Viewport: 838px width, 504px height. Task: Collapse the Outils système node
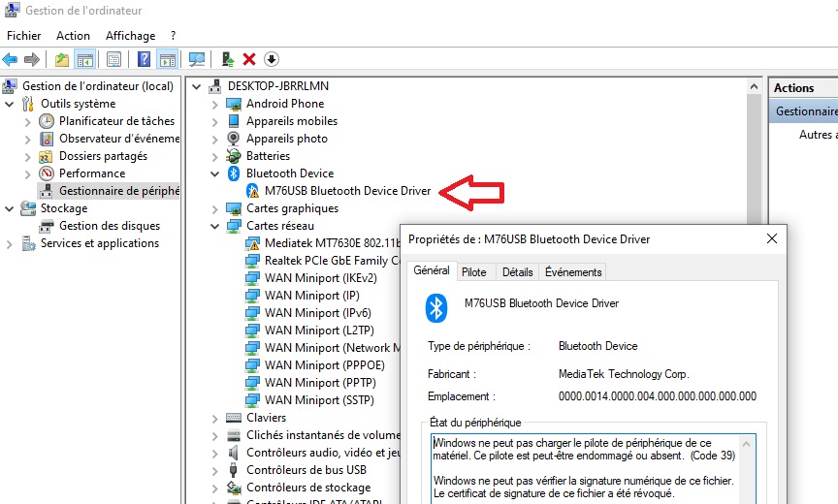(9, 104)
